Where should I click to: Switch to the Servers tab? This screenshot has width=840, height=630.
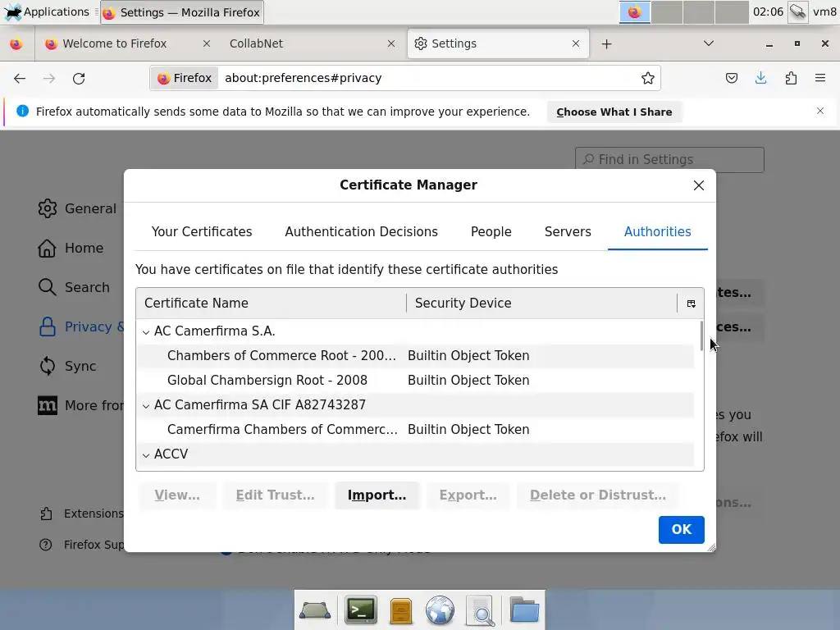pyautogui.click(x=568, y=232)
